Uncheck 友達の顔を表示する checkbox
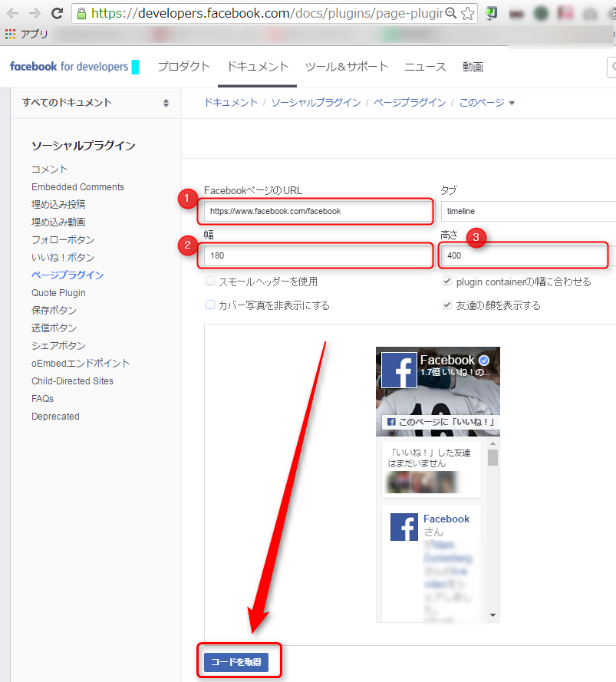Viewport: 616px width, 682px height. point(446,305)
